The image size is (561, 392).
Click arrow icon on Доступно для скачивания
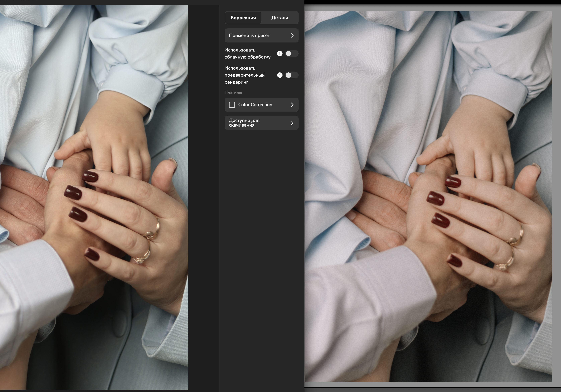click(292, 123)
